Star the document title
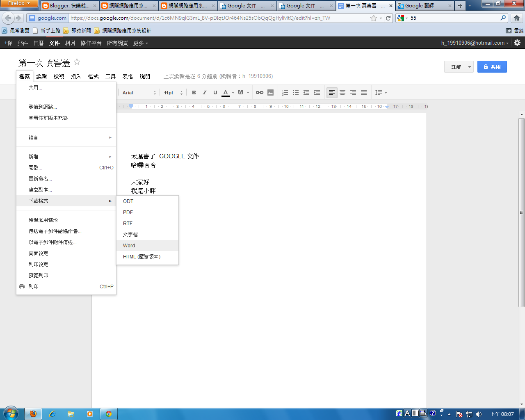 tap(77, 62)
